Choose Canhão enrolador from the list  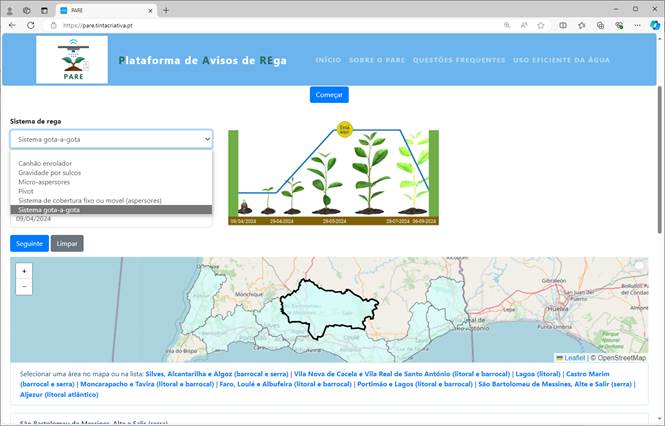tap(45, 163)
